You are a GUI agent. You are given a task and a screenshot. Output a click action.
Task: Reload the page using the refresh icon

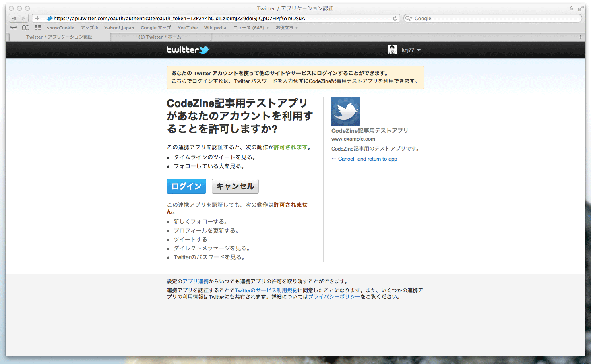click(395, 18)
